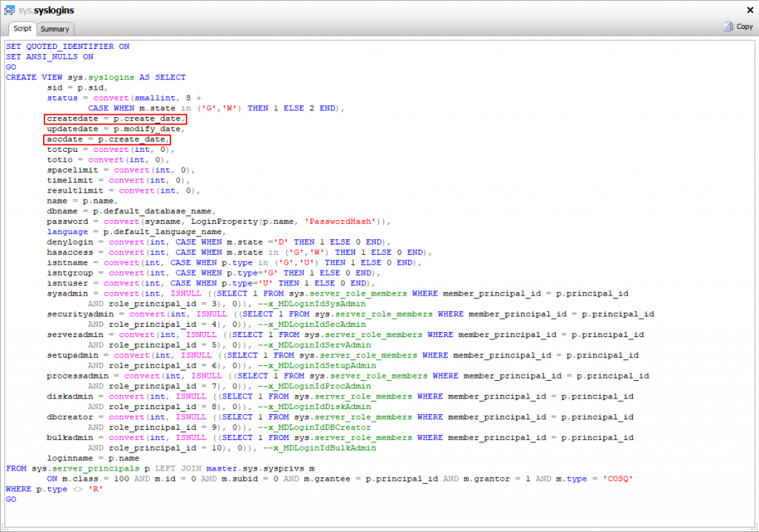Click the highlighted accdate = p.create_date line

[107, 139]
